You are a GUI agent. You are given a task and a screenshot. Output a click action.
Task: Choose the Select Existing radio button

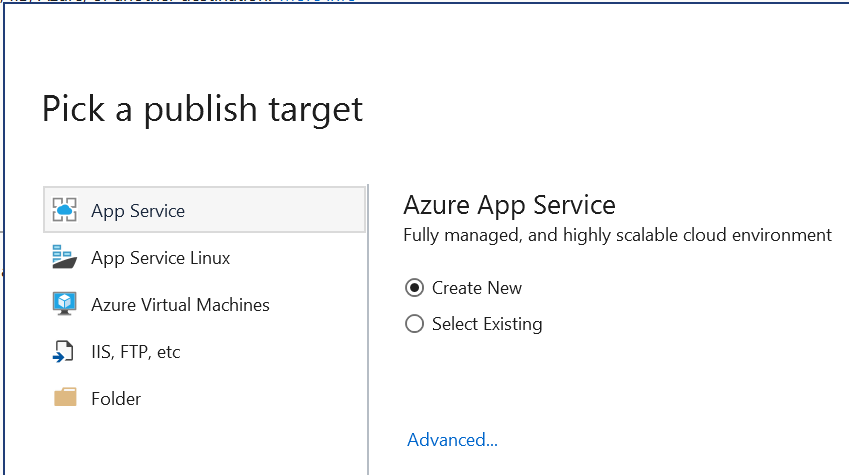(414, 324)
